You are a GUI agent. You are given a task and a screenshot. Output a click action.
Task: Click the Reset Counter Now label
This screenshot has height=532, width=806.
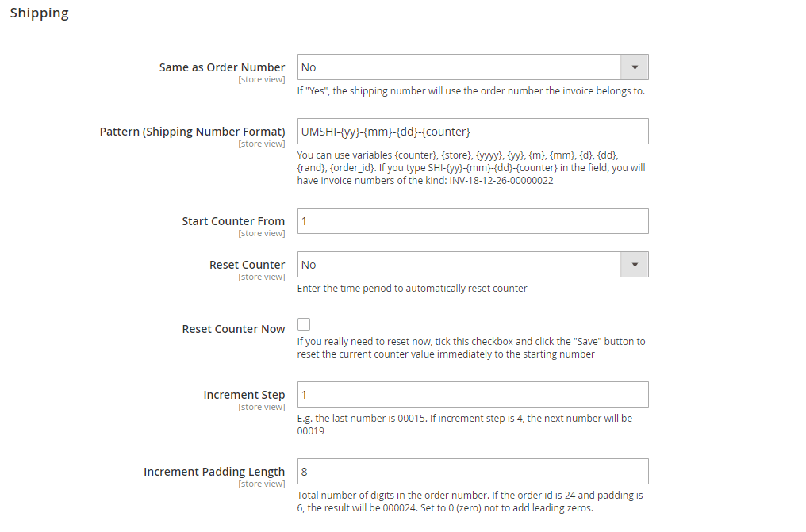click(x=233, y=329)
